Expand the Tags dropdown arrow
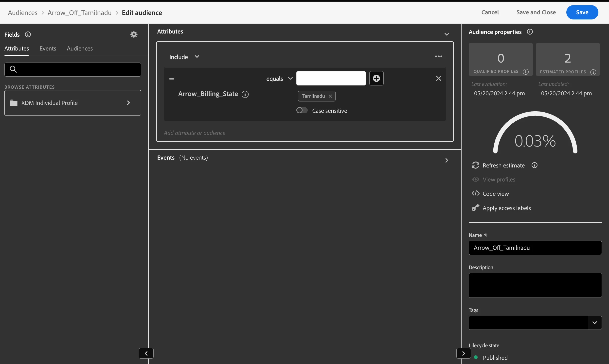The height and width of the screenshot is (364, 609). click(x=594, y=323)
